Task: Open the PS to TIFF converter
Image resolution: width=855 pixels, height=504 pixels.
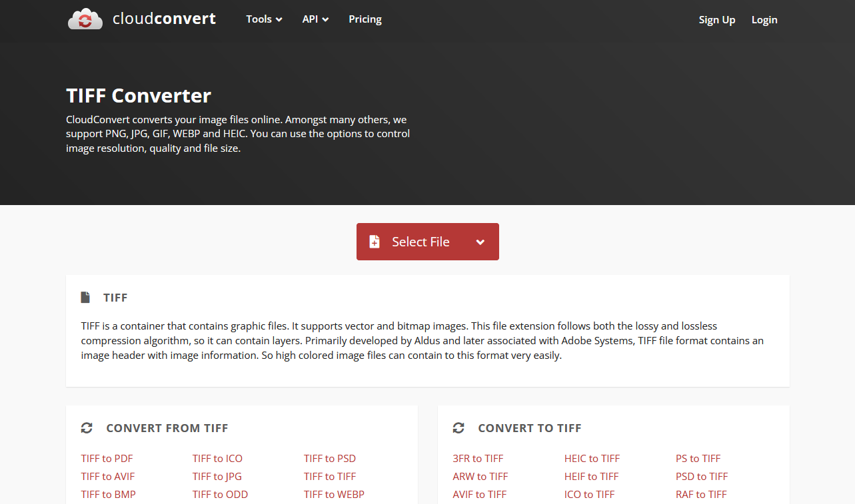Action: tap(698, 458)
